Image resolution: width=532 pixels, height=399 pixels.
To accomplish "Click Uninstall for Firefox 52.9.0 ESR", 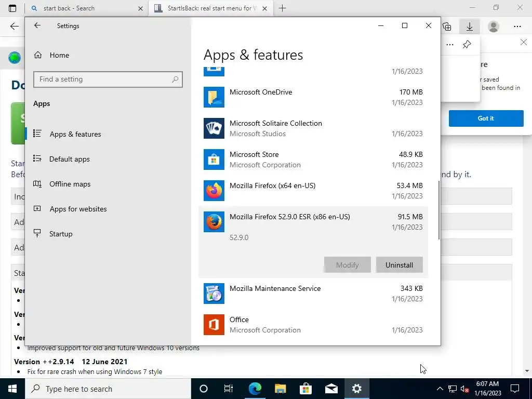I will tap(399, 265).
